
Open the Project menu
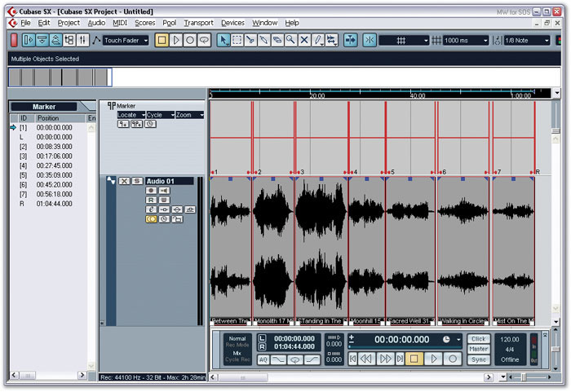[69, 23]
